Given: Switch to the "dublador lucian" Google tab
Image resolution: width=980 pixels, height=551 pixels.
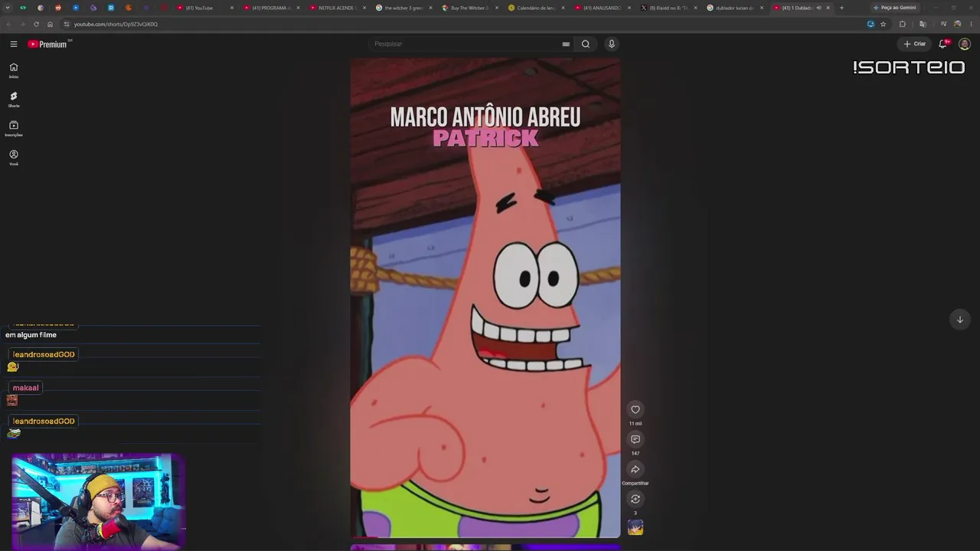Looking at the screenshot, I should 734,8.
